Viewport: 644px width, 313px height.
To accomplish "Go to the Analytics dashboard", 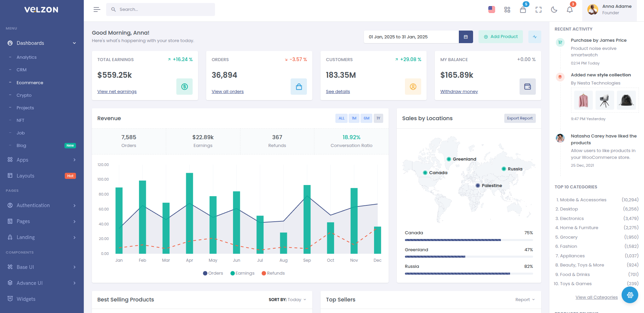I will tap(26, 57).
